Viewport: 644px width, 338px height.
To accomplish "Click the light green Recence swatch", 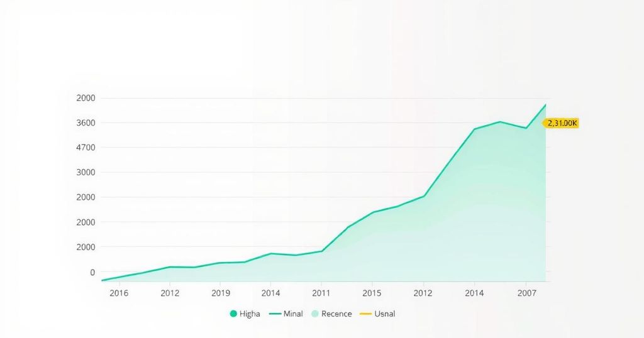I will tap(315, 313).
